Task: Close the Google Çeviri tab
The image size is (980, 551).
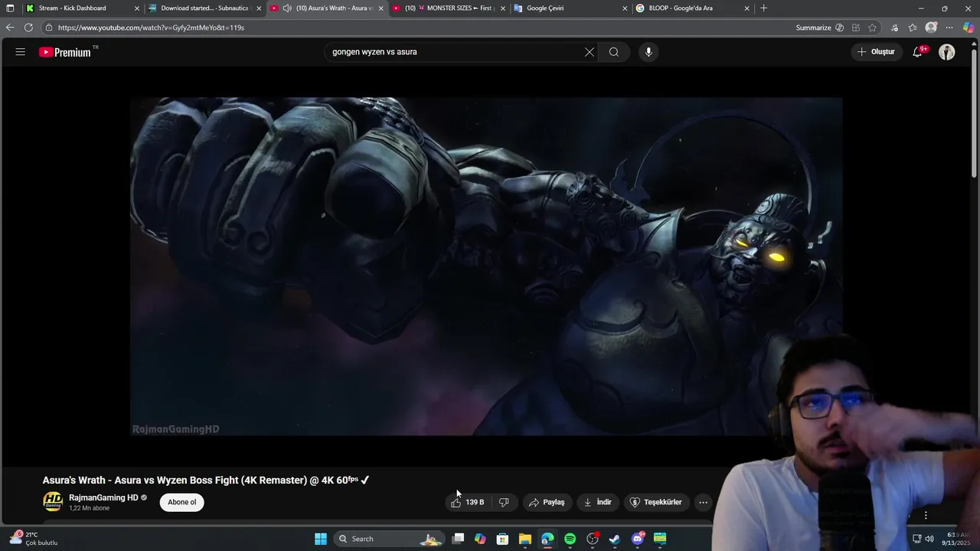Action: (625, 8)
